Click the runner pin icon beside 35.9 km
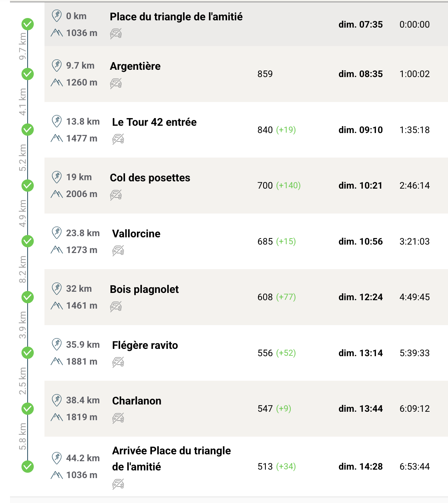 pos(57,344)
